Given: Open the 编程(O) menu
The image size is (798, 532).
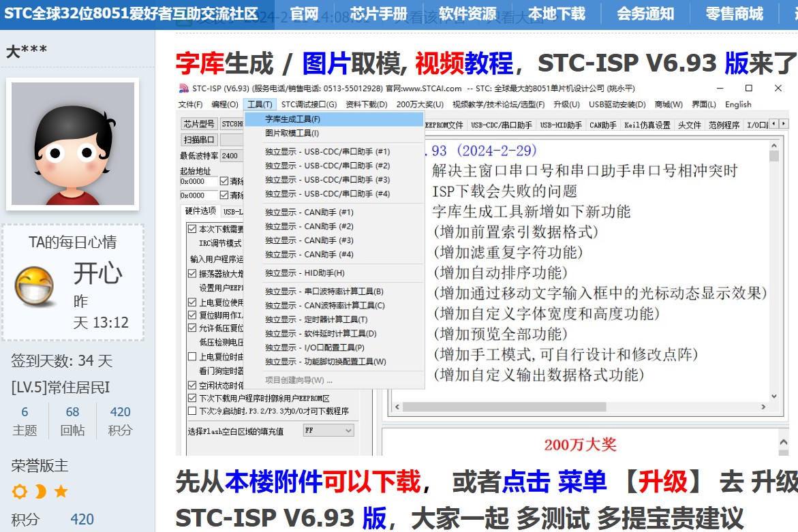Looking at the screenshot, I should 225,104.
